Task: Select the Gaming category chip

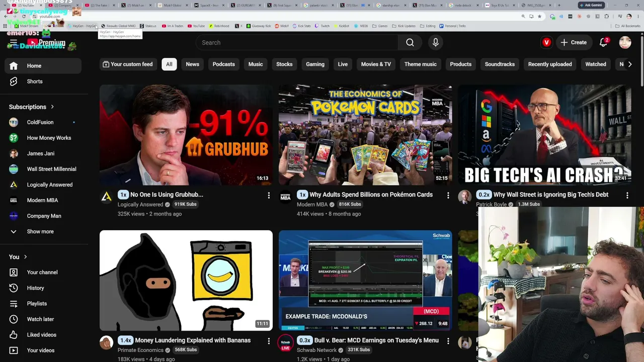Action: click(315, 64)
